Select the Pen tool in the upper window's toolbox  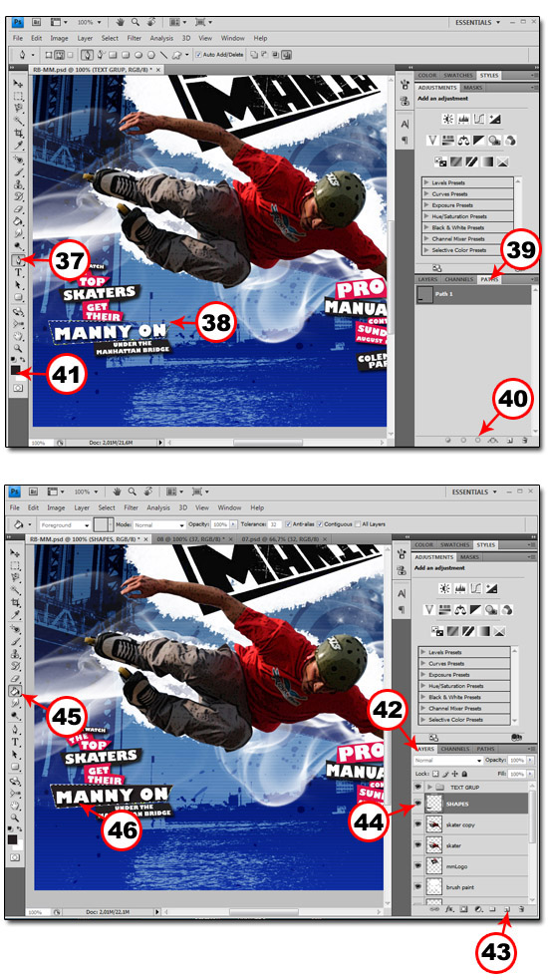[19, 259]
